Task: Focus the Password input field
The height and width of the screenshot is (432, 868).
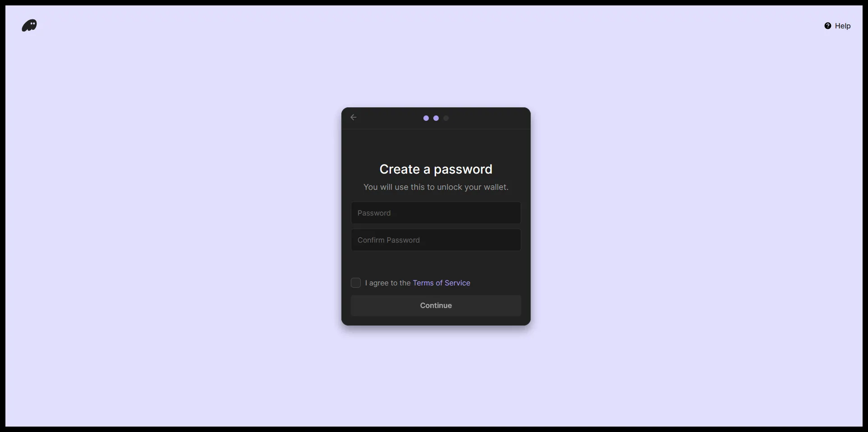Action: coord(436,213)
